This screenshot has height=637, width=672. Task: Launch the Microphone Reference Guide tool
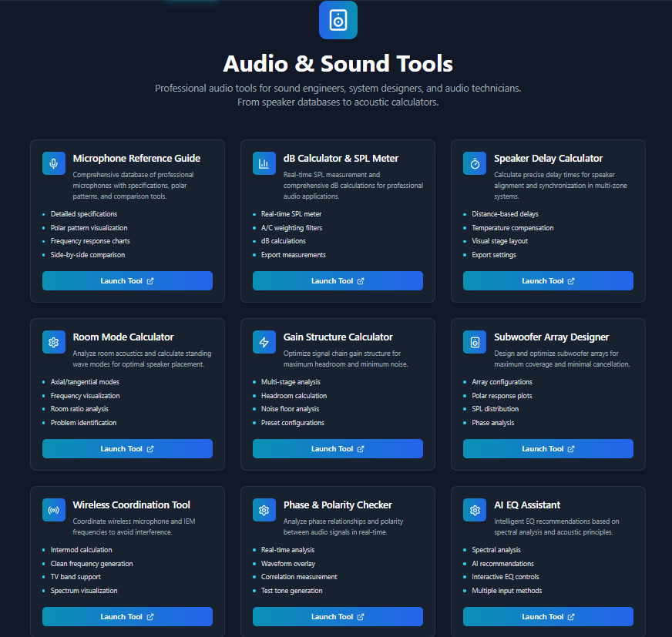click(x=127, y=280)
